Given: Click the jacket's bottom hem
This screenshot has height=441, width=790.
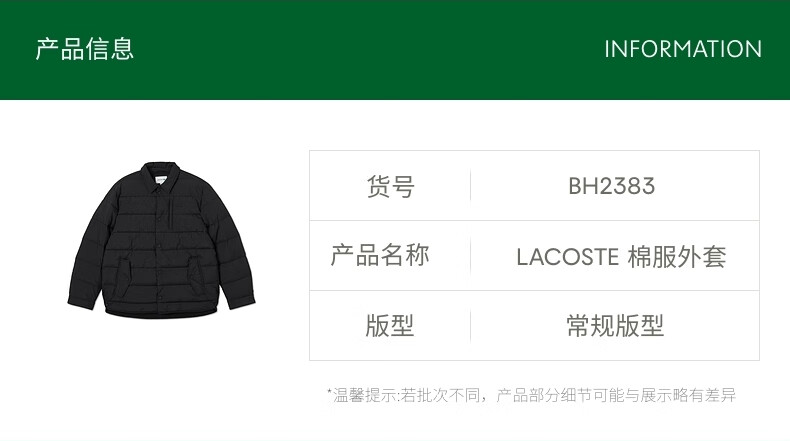Looking at the screenshot, I should (x=161, y=313).
